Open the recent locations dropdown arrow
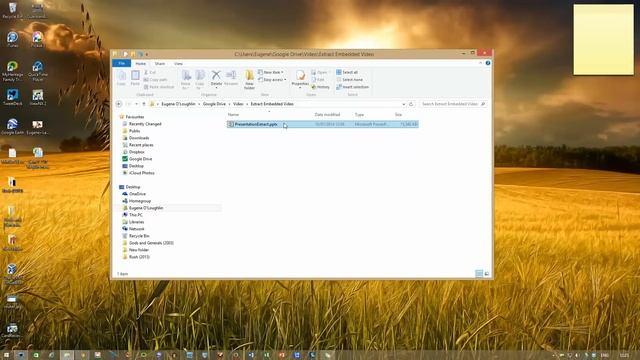640x360 pixels. pyautogui.click(x=136, y=104)
